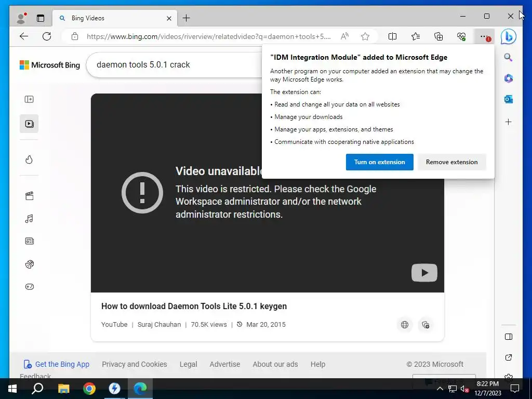The image size is (532, 399).
Task: Turn on IDM Integration extension
Action: tap(379, 162)
